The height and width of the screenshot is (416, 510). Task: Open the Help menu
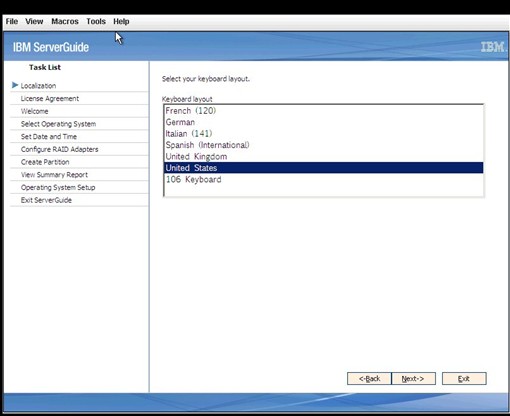coord(121,21)
